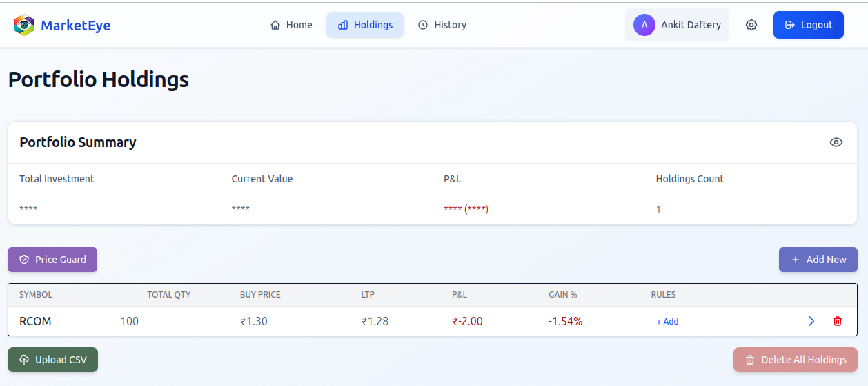
Task: Click Delete All Holdings
Action: (795, 360)
